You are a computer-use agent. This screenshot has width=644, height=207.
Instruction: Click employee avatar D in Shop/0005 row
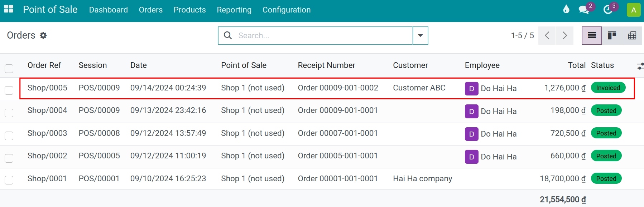click(471, 89)
